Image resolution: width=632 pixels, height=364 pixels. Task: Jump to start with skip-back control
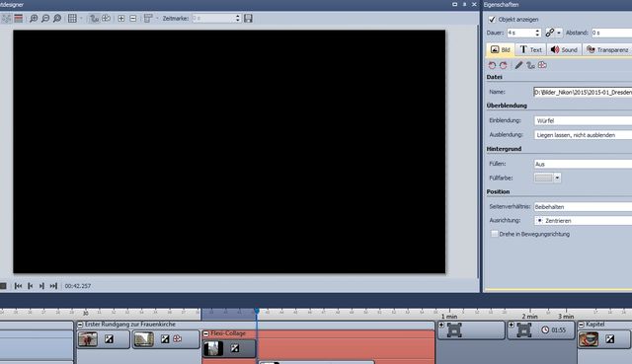click(x=18, y=286)
